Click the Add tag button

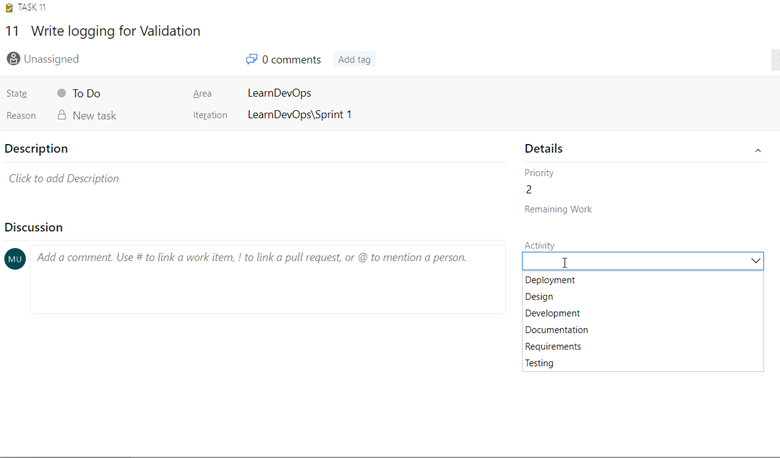[354, 59]
